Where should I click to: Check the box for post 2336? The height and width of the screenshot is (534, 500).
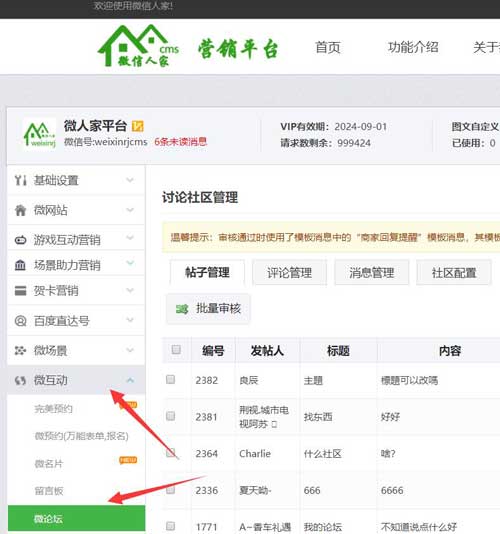[x=170, y=490]
